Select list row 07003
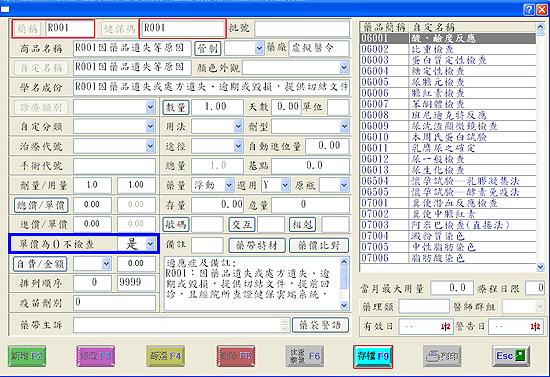Screen dimensions: 550x377 pyautogui.click(x=448, y=225)
